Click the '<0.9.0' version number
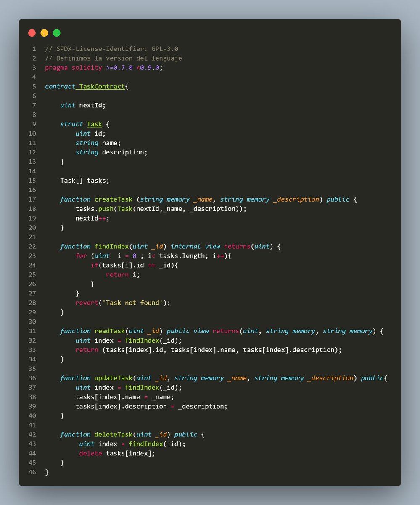Viewport: 420px width, 505px height. pyautogui.click(x=148, y=67)
